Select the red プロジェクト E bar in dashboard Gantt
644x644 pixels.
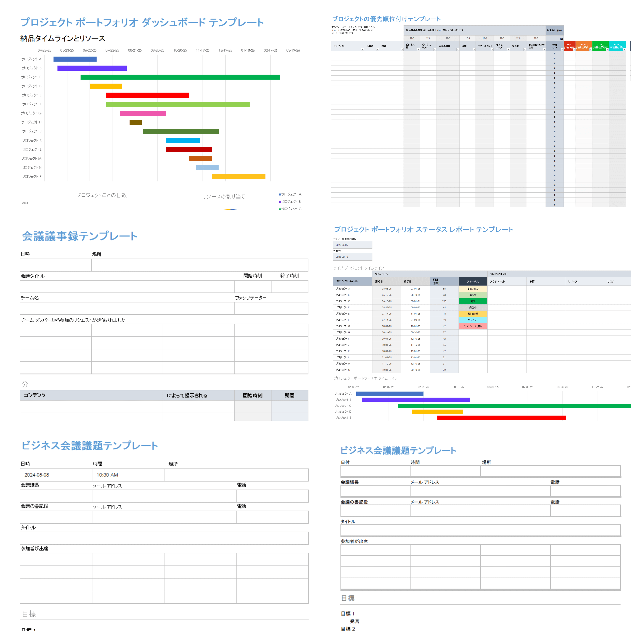point(148,95)
